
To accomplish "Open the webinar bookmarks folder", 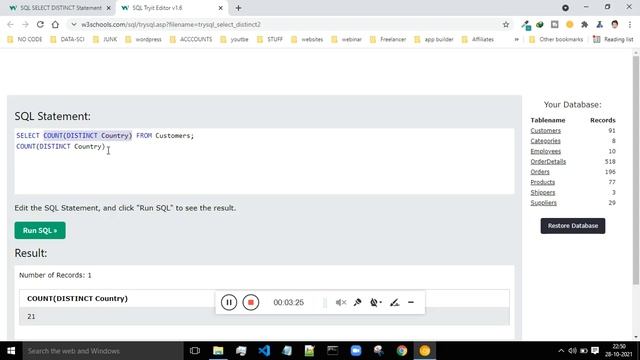I will (347, 40).
